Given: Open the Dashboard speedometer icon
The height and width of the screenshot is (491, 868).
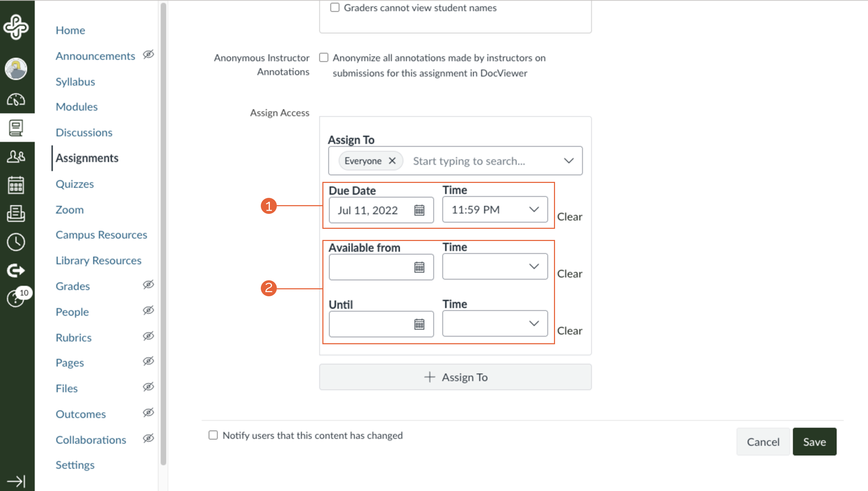Looking at the screenshot, I should click(x=16, y=100).
